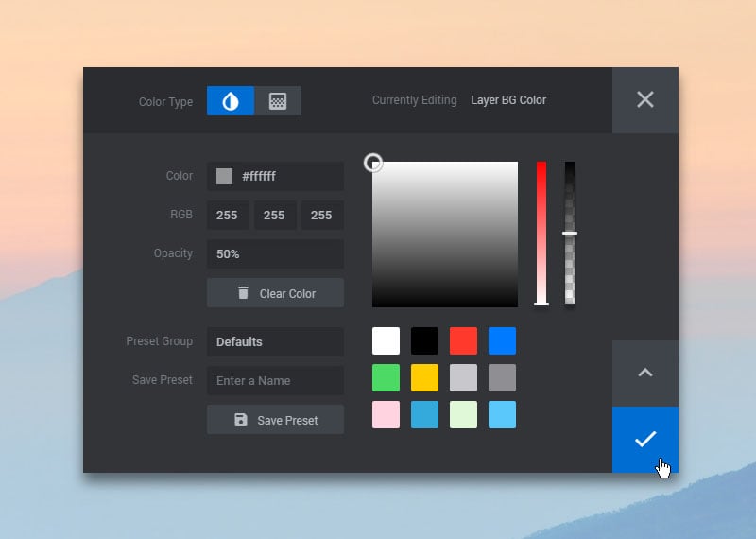Collapse the panel with the up chevron
The height and width of the screenshot is (539, 756).
pos(645,373)
